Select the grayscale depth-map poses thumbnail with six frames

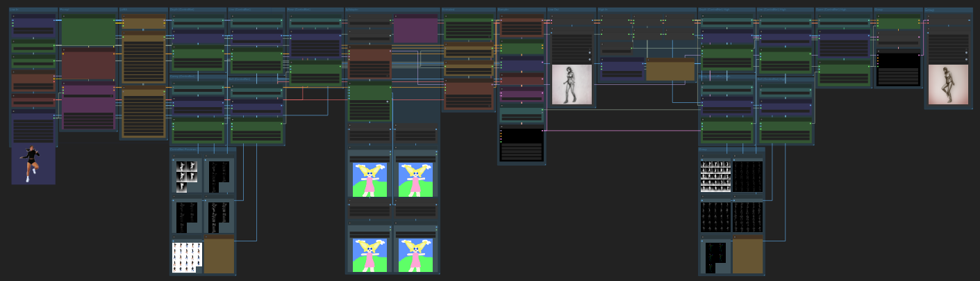[187, 176]
